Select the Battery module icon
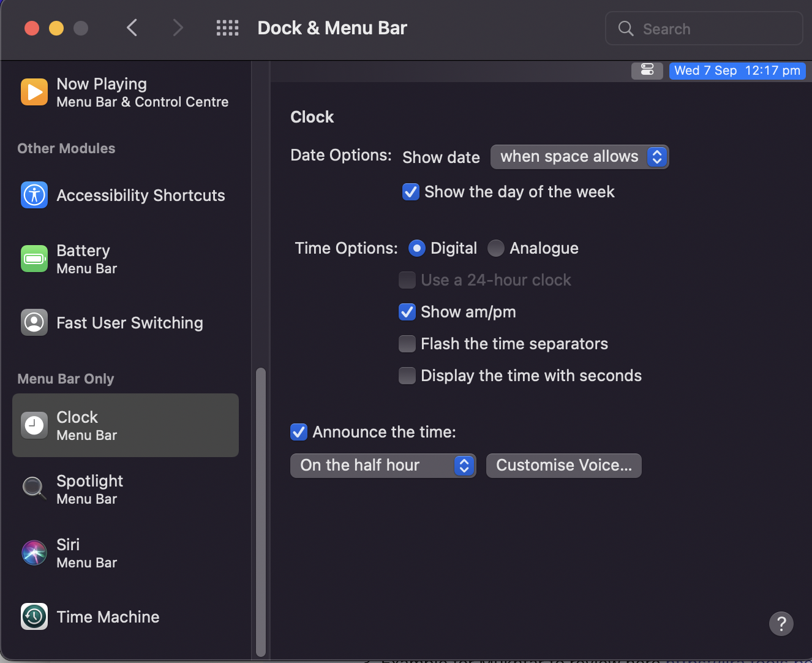This screenshot has height=663, width=812. coord(34,259)
